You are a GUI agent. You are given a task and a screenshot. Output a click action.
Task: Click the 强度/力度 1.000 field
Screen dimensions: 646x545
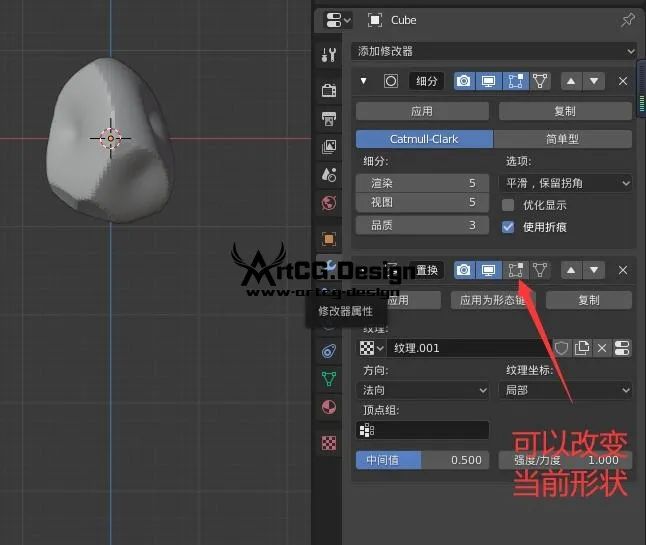[565, 460]
